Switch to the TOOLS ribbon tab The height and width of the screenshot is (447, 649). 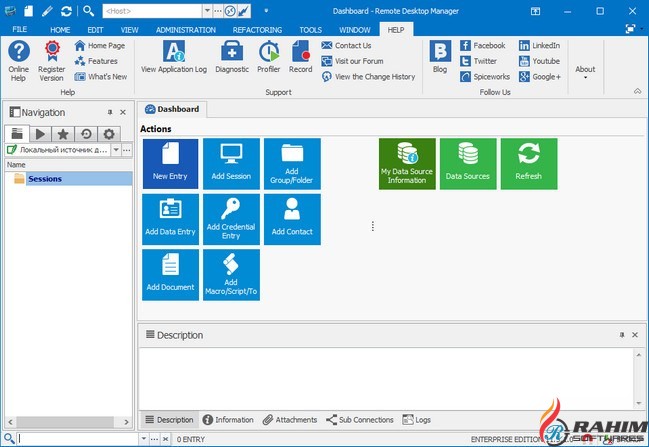tap(310, 30)
